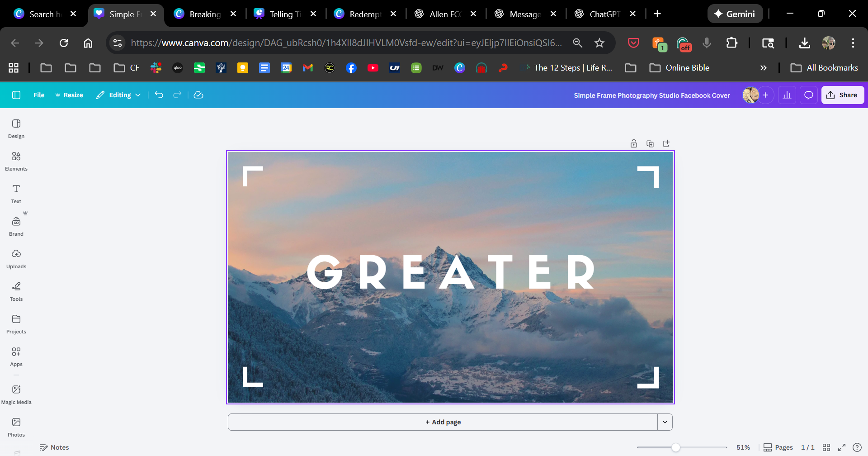Toggle the sidebar panel visibility
The image size is (868, 456).
click(16, 95)
